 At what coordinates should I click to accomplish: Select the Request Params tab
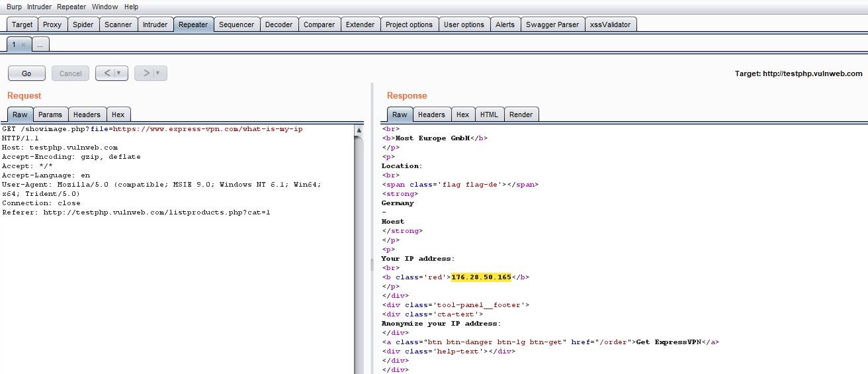50,115
